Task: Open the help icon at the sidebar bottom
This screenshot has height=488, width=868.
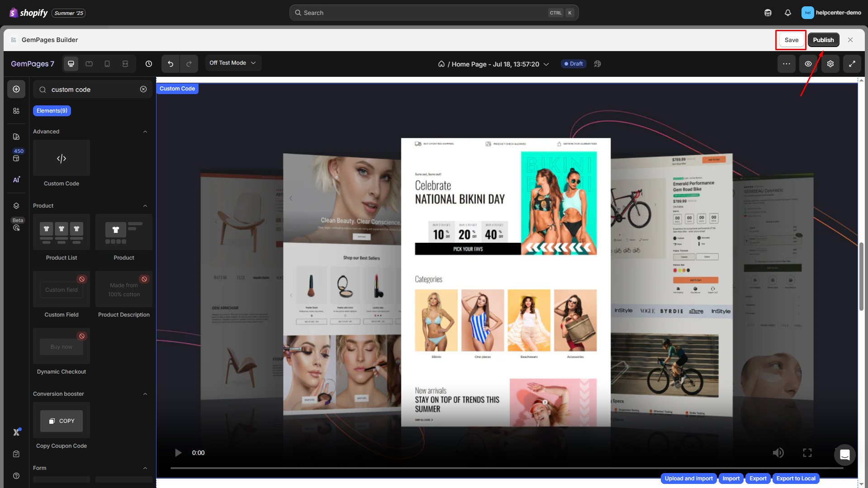Action: [x=16, y=476]
